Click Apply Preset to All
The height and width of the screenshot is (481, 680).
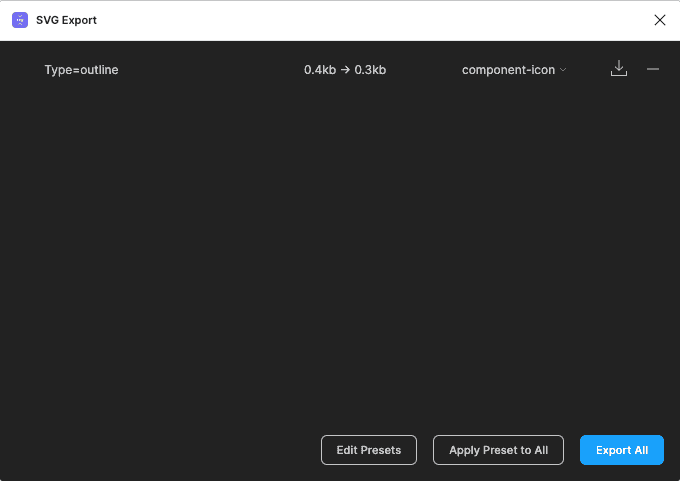pyautogui.click(x=498, y=450)
